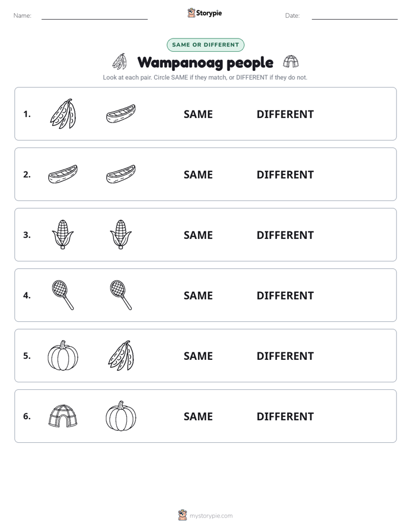Click the bean pods icon in row 1
This screenshot has width=411, height=532.
click(63, 113)
